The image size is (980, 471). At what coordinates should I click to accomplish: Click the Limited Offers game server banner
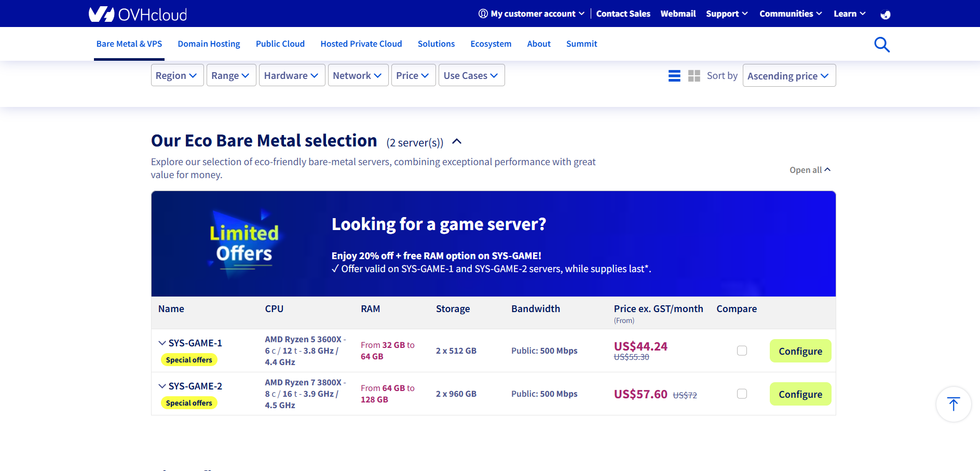click(493, 244)
